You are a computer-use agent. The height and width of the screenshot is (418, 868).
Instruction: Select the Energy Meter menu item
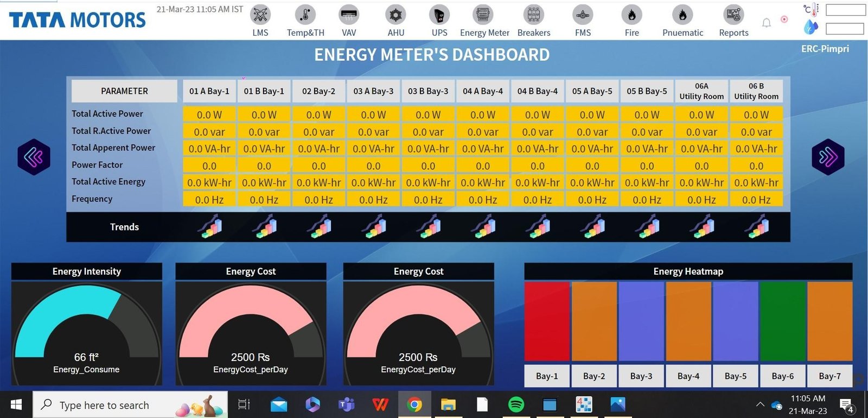[x=484, y=20]
